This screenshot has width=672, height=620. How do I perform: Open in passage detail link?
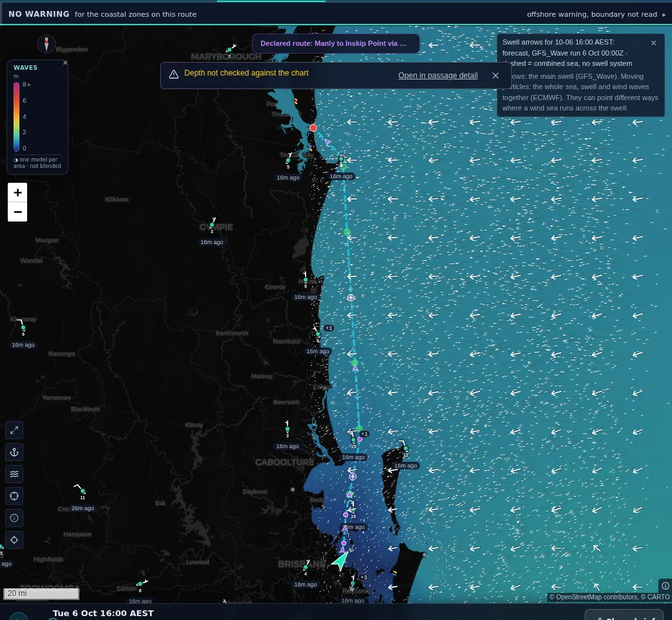coord(437,76)
